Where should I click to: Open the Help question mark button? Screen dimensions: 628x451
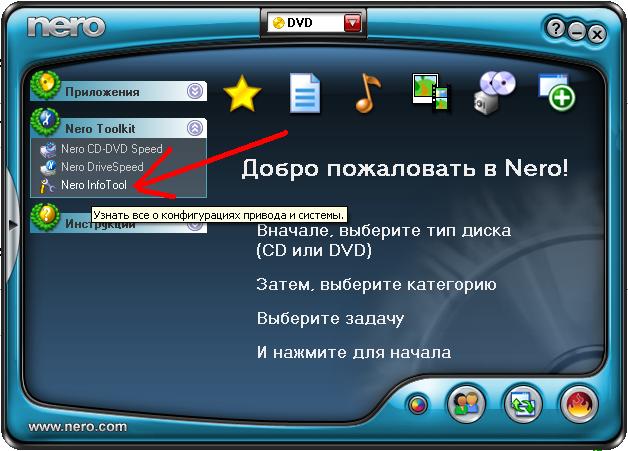pyautogui.click(x=555, y=28)
